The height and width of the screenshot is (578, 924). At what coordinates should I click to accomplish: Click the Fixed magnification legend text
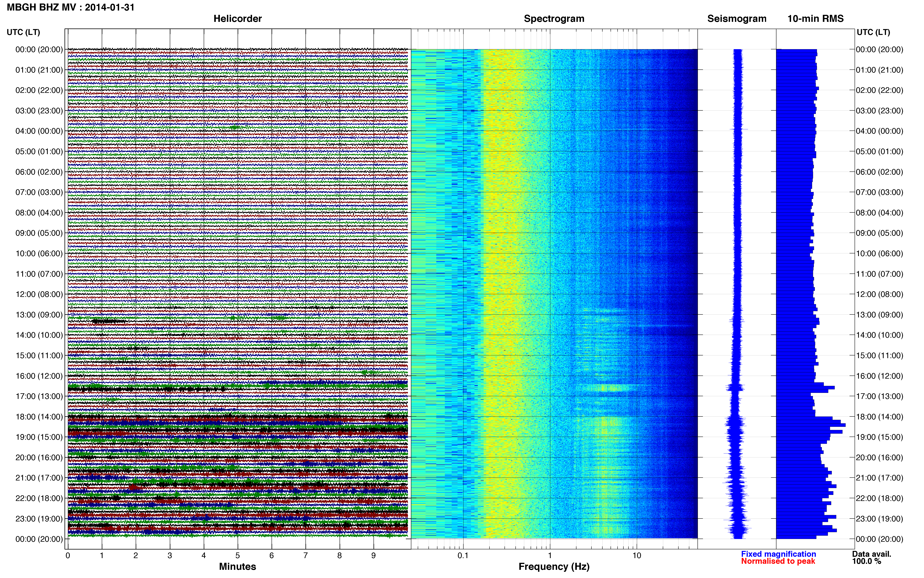778,554
